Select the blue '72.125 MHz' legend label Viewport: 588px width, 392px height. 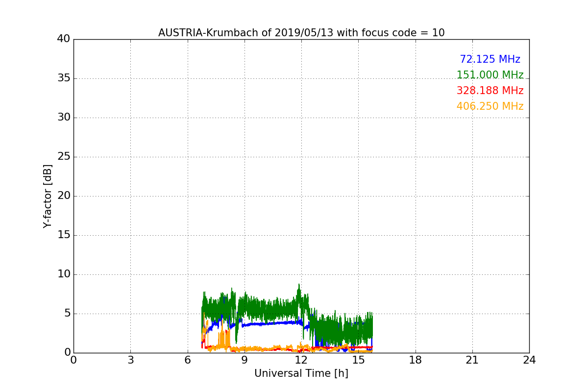tap(490, 59)
